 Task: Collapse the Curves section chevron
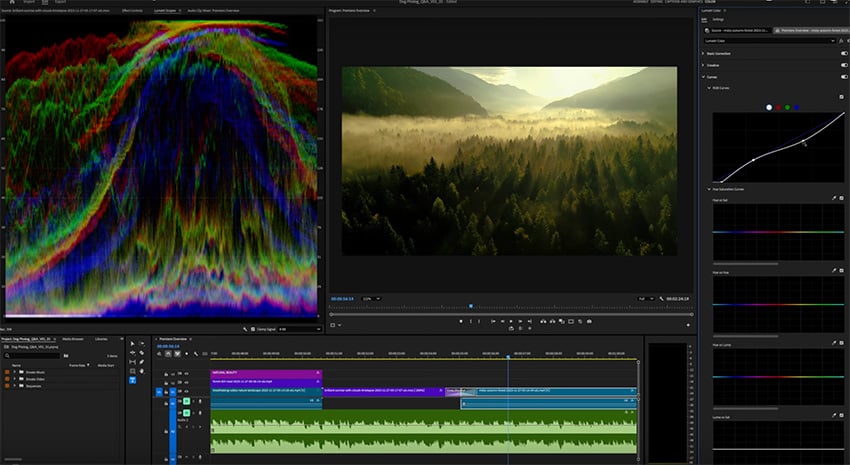pos(703,77)
